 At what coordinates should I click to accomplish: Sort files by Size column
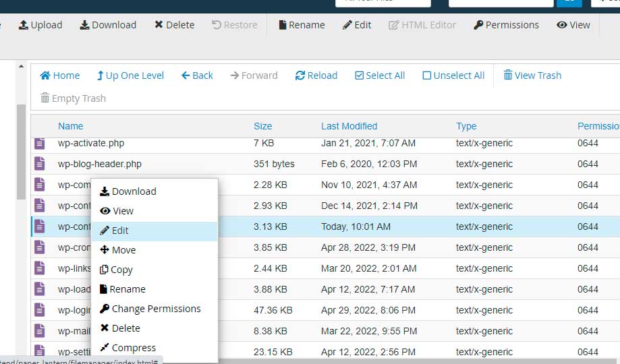[262, 126]
